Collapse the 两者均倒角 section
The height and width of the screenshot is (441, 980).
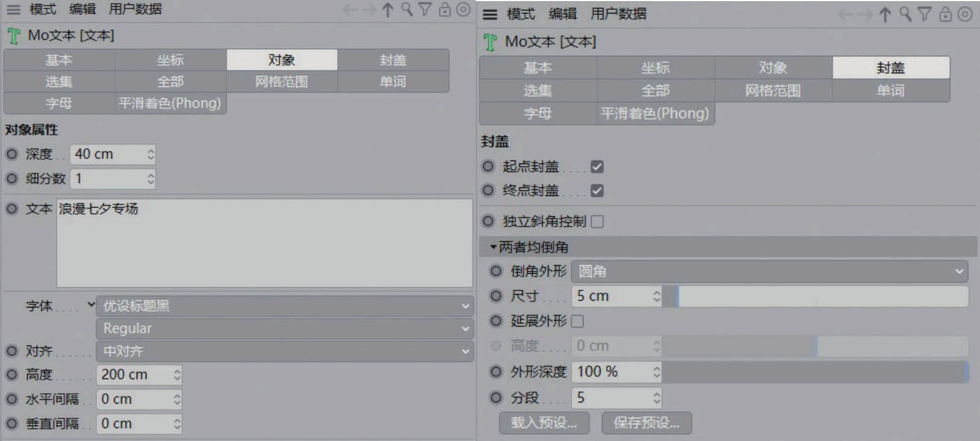(493, 247)
